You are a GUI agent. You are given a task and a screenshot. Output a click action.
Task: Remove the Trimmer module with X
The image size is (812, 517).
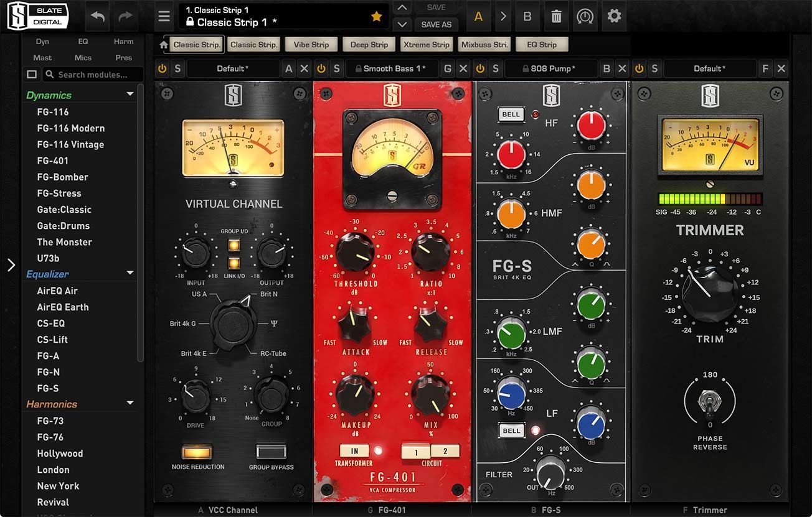point(781,68)
